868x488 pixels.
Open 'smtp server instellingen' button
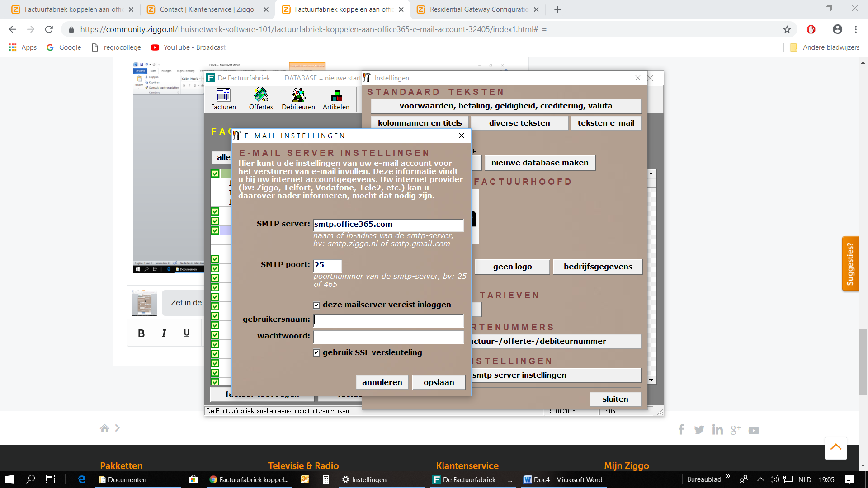tap(556, 375)
